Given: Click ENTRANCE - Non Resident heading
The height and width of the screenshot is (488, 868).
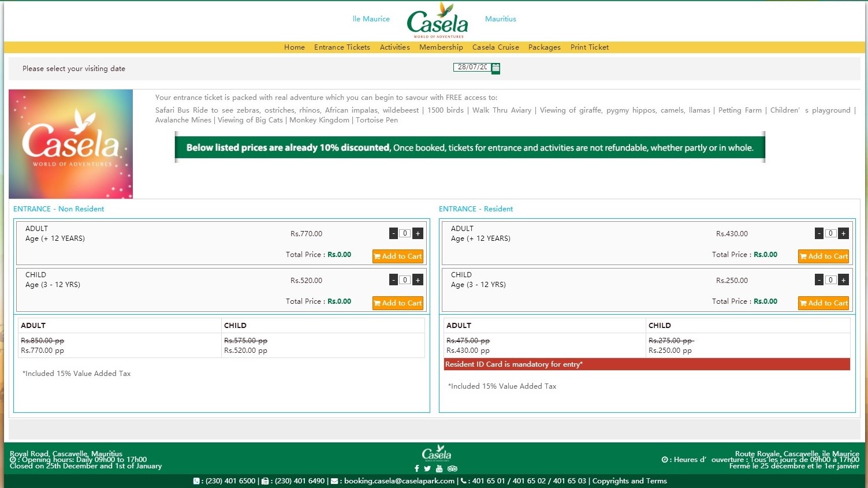Looking at the screenshot, I should 58,209.
